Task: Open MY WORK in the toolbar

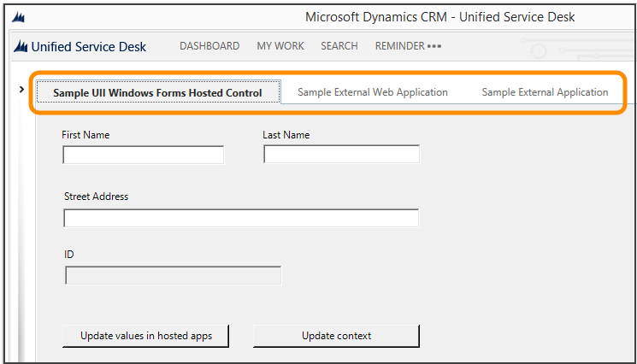Action: point(280,46)
